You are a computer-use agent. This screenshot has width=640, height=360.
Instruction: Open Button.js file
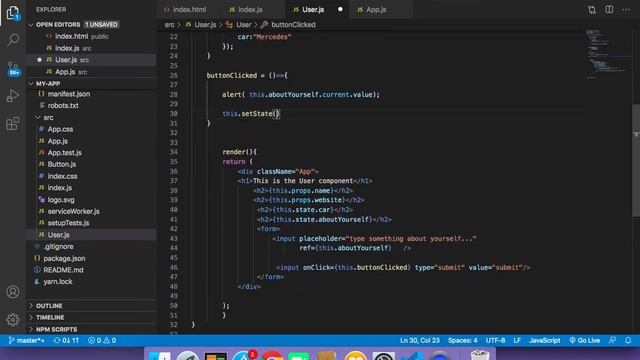point(62,164)
